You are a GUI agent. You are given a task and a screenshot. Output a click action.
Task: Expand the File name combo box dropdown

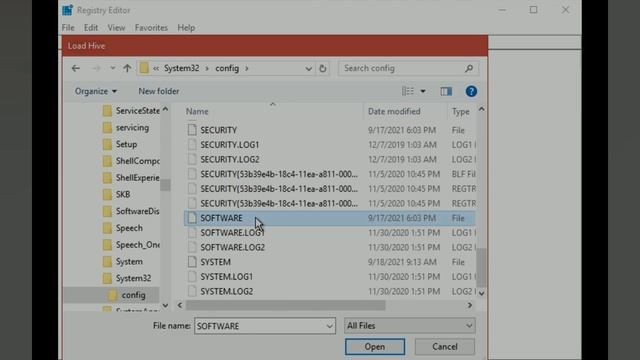click(329, 326)
